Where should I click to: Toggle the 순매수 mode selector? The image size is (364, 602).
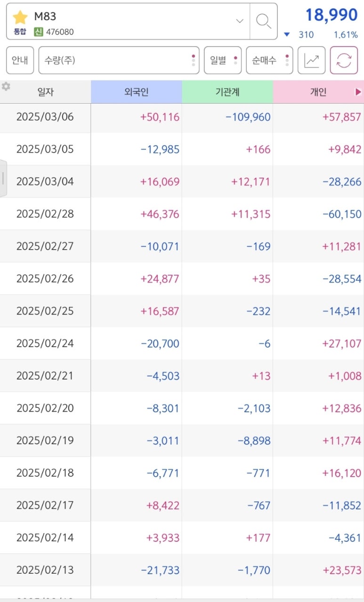pyautogui.click(x=269, y=60)
